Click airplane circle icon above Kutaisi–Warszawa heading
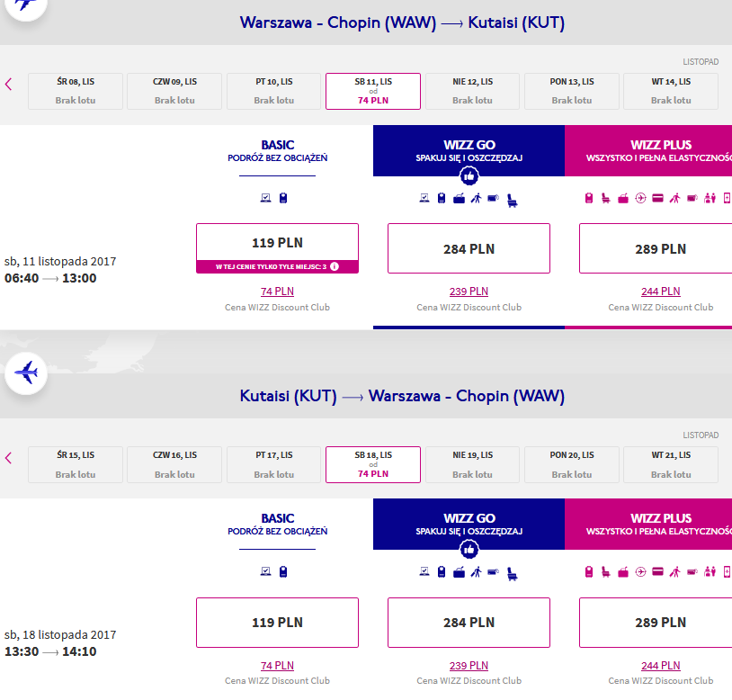The height and width of the screenshot is (700, 732). [x=26, y=373]
